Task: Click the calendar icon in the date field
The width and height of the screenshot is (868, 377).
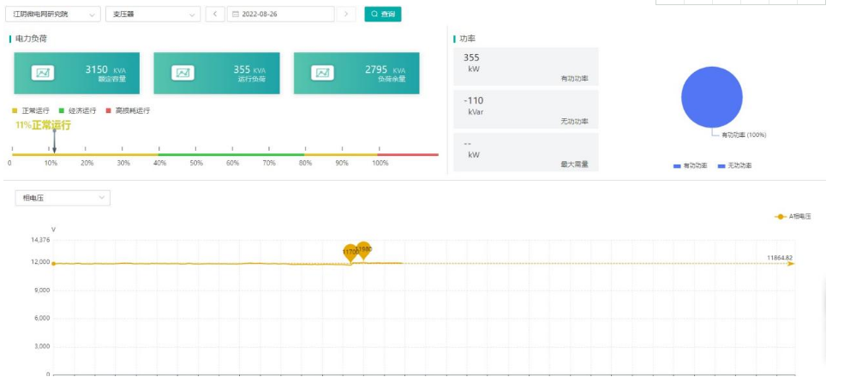Action: (233, 15)
